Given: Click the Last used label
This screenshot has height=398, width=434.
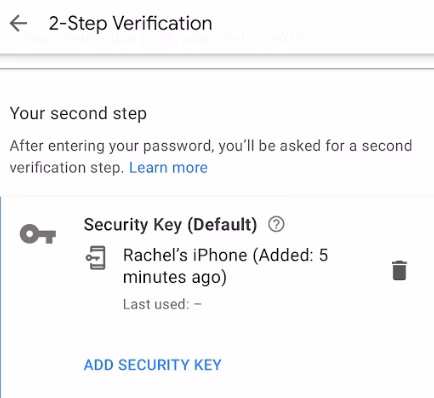Looking at the screenshot, I should [x=156, y=304].
